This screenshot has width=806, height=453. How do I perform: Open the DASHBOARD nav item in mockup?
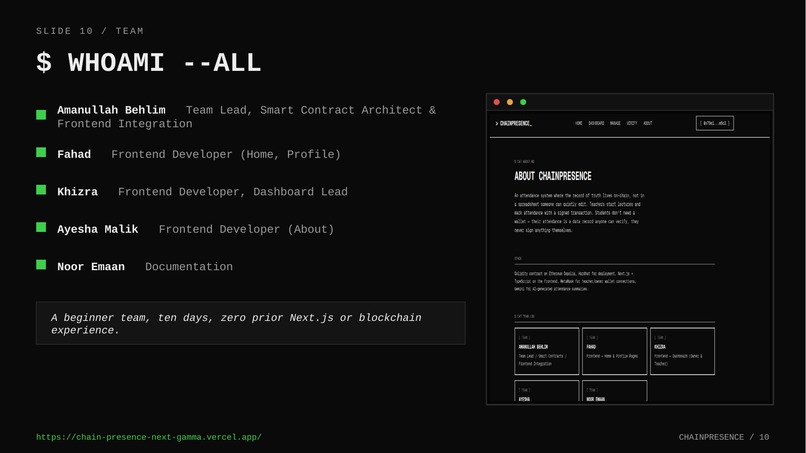coord(596,123)
